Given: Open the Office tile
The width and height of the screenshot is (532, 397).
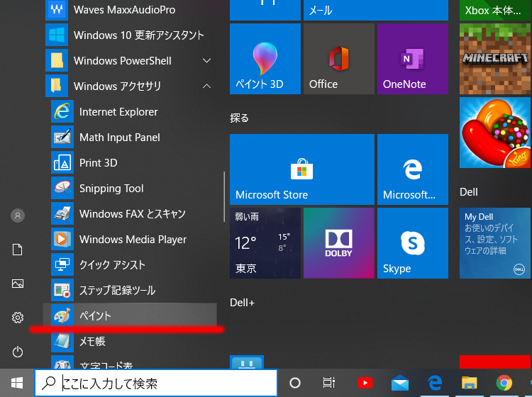Looking at the screenshot, I should 338,59.
